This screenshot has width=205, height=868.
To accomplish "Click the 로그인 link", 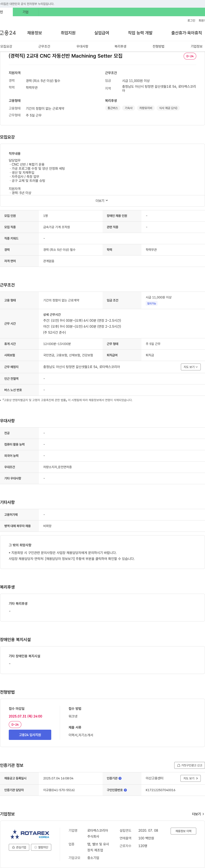I will (191, 20).
